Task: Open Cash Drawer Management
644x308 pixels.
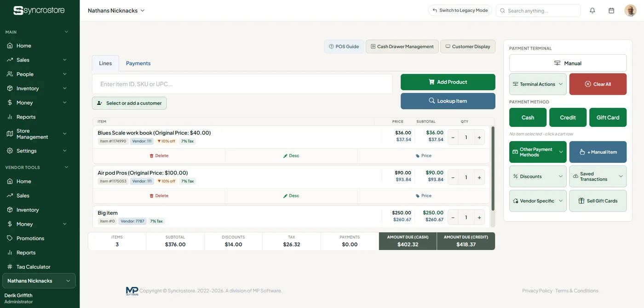Action: pyautogui.click(x=402, y=46)
